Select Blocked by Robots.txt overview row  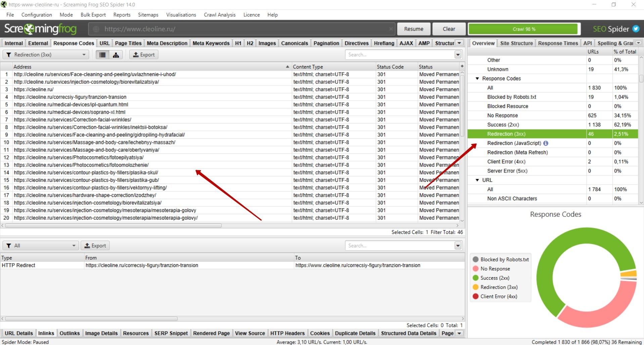(x=553, y=97)
